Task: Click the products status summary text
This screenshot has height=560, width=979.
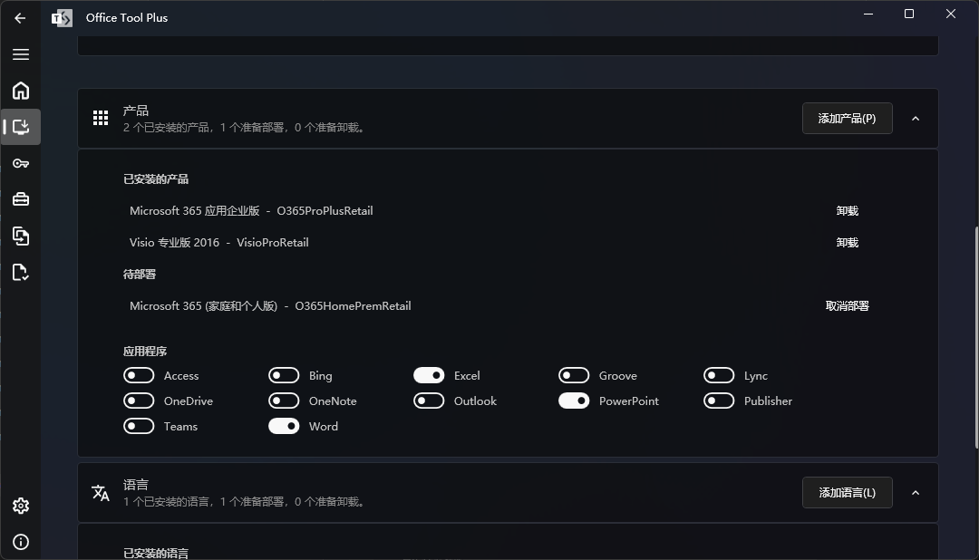Action: click(244, 128)
